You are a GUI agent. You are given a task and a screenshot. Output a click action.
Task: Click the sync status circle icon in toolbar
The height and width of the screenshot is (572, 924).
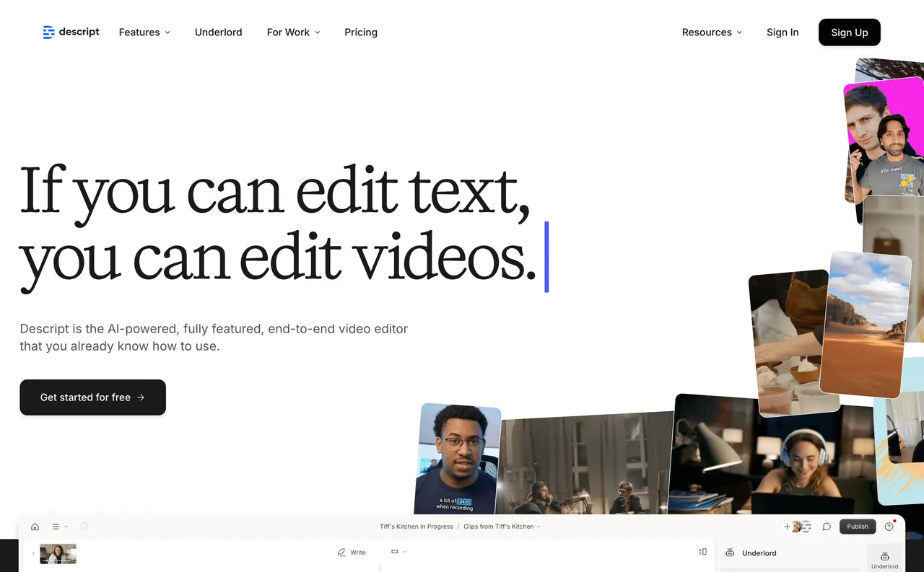(84, 527)
